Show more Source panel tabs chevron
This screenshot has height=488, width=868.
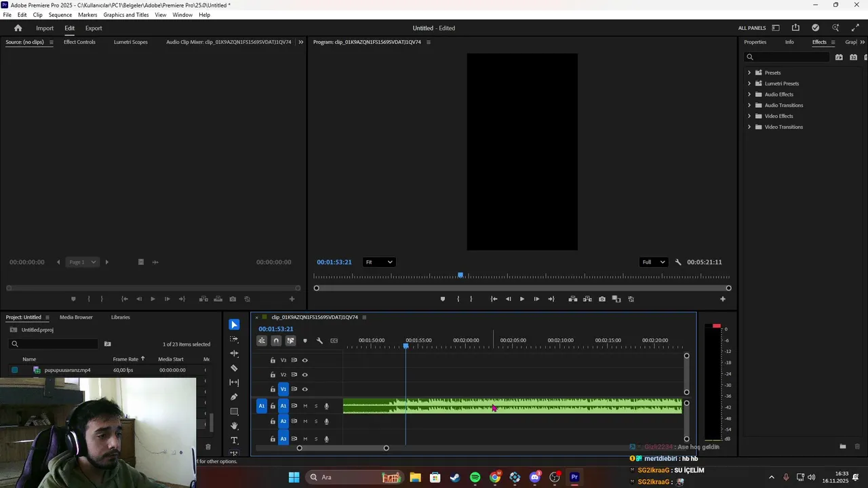coord(301,42)
